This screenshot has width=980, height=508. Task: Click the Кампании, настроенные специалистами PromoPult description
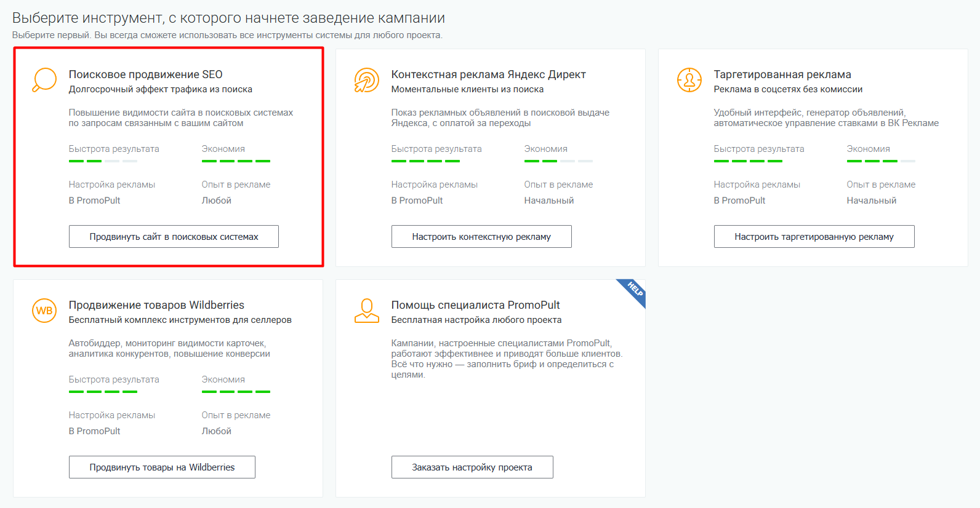click(x=507, y=359)
